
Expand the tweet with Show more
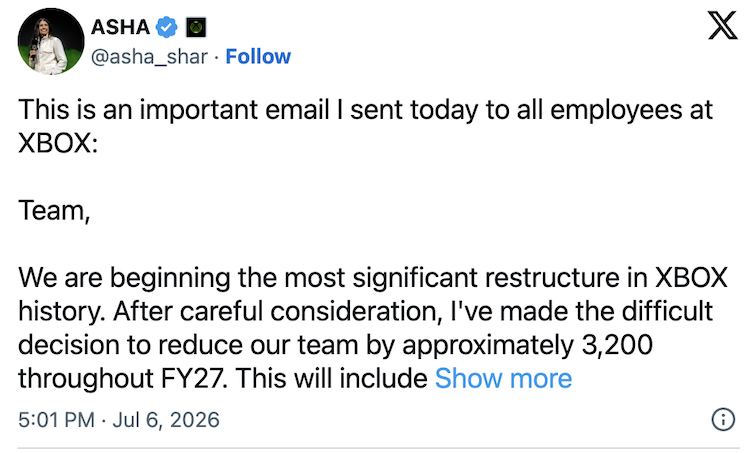pos(503,378)
